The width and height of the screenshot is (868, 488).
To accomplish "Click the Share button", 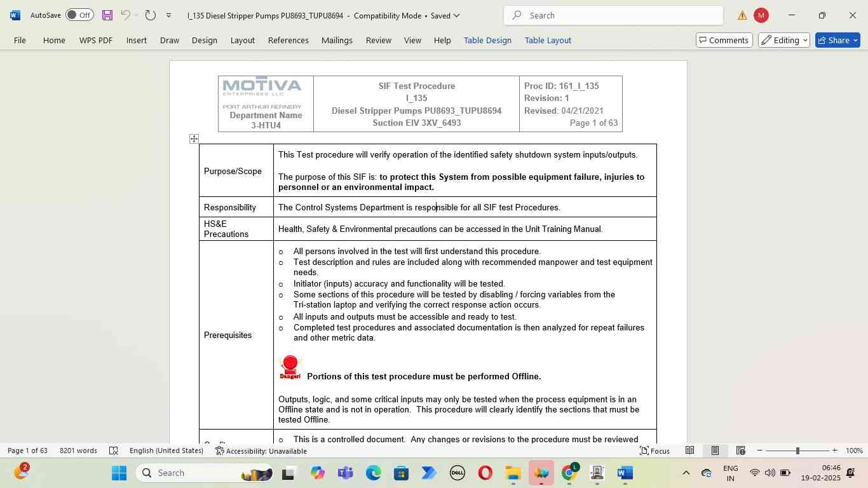I will click(x=837, y=40).
